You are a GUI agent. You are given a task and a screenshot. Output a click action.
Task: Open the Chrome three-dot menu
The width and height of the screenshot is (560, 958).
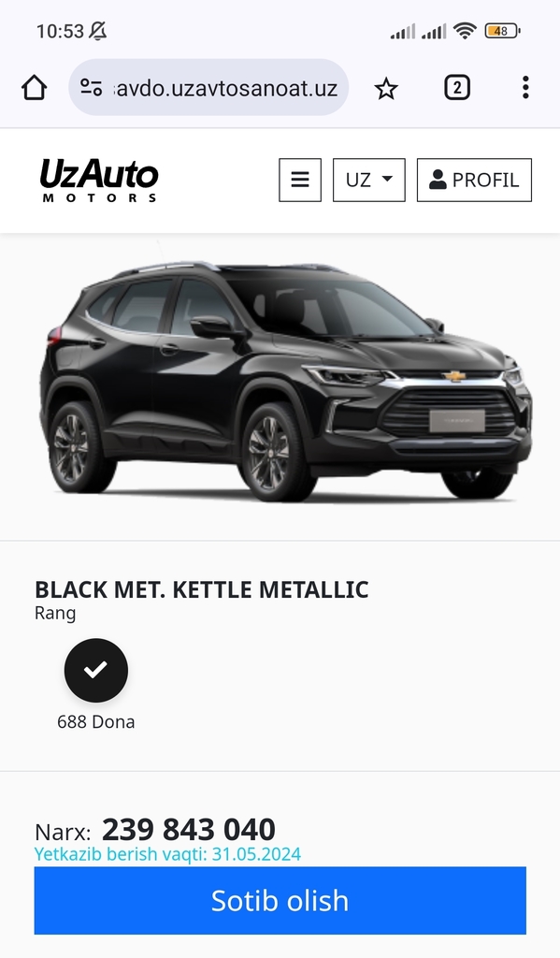point(525,87)
